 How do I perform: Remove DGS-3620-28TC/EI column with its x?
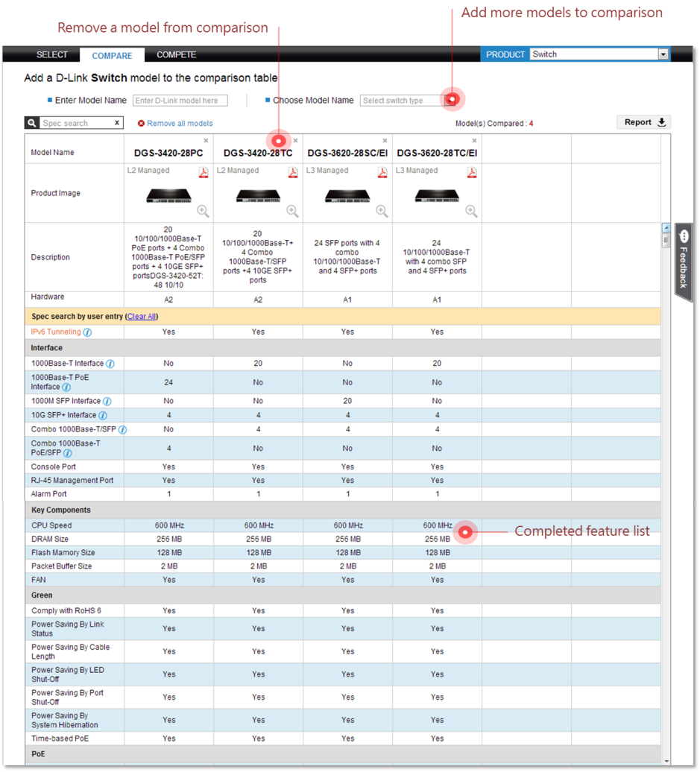tap(474, 141)
